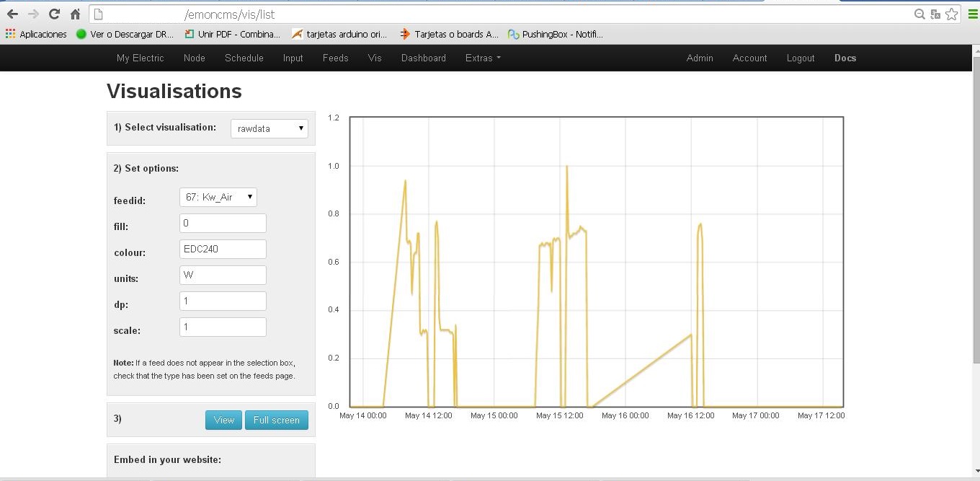
Task: Click the browser home icon
Action: click(x=74, y=13)
